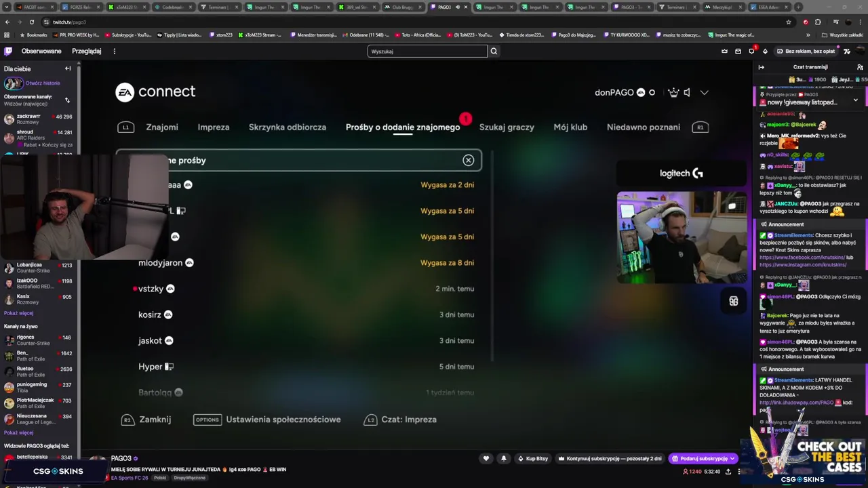Select Prośby o dodanie znajomego tab
The height and width of the screenshot is (488, 868).
click(x=403, y=127)
